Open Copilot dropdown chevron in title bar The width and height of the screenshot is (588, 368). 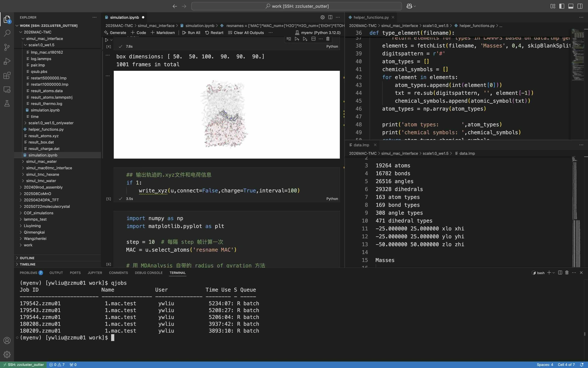(x=415, y=6)
